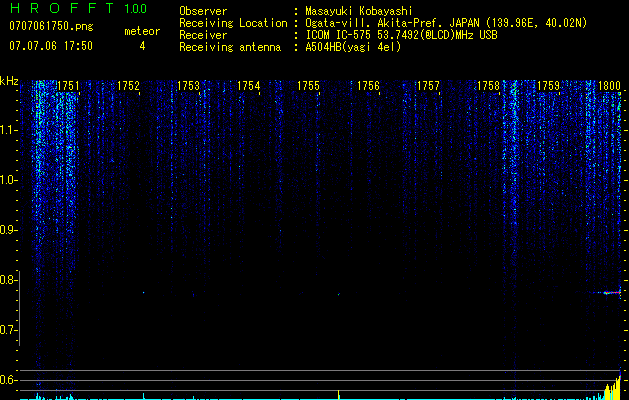Click the 1.1 frequency axis label

click(9, 130)
